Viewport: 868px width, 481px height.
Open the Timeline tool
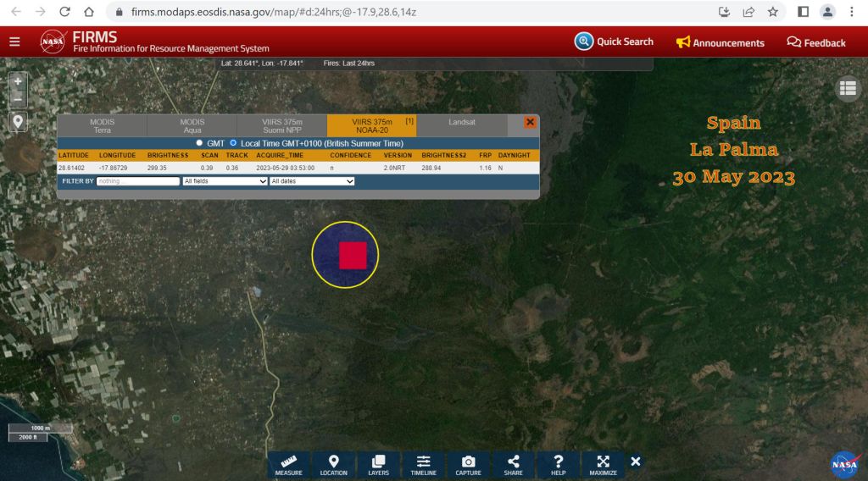423,464
